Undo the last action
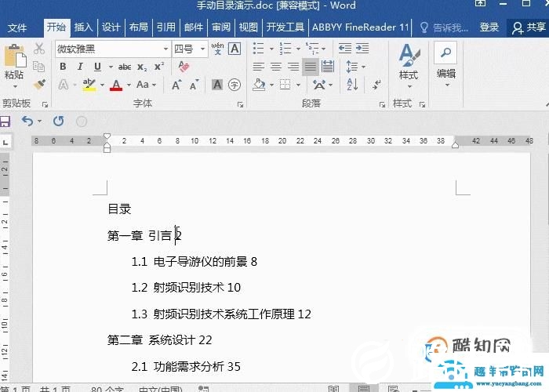The height and width of the screenshot is (392, 549). (27, 121)
